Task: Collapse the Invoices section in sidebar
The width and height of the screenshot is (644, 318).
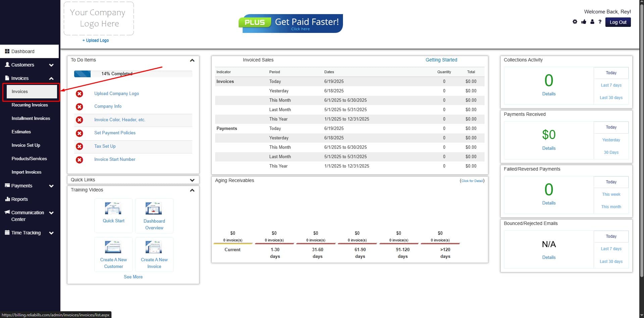Action: pyautogui.click(x=51, y=78)
